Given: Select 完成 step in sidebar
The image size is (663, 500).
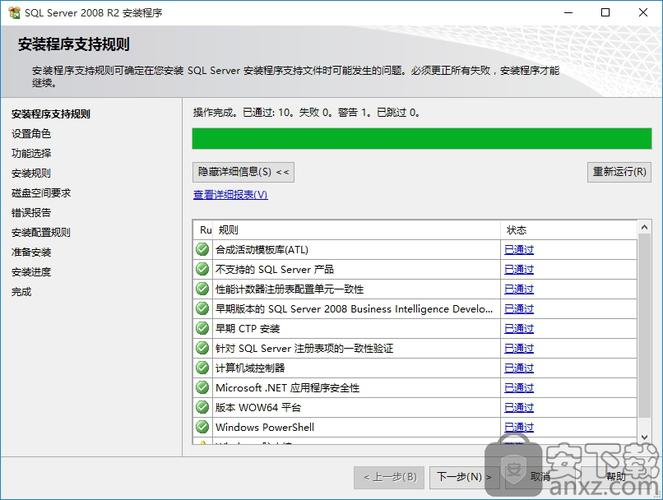Looking at the screenshot, I should (x=22, y=292).
